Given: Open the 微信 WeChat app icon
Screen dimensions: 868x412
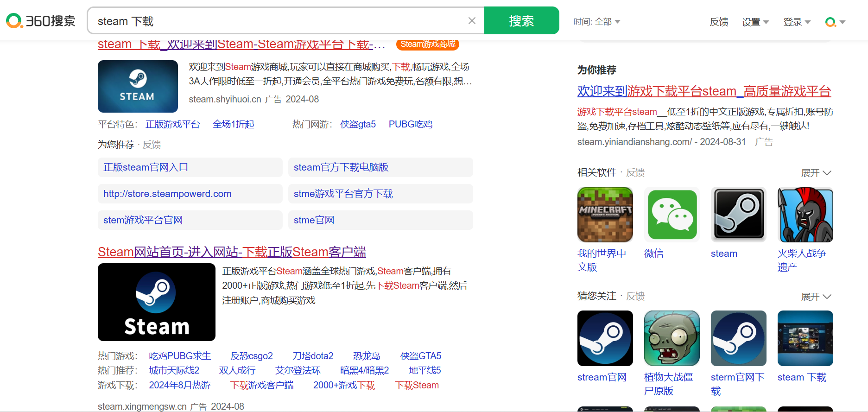Looking at the screenshot, I should [x=672, y=215].
